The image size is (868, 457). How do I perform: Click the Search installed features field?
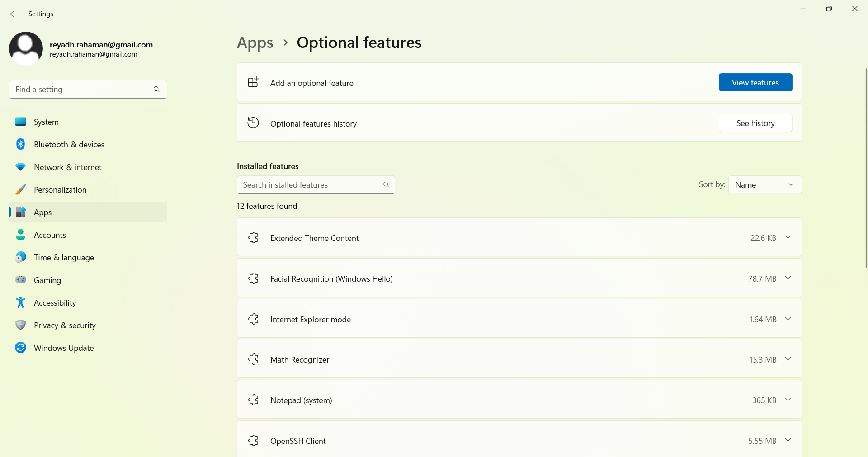pos(312,185)
